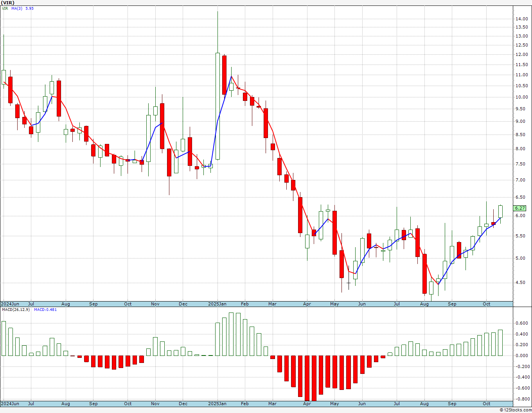Viewport: 532px width, 413px height.
Task: Select the 9.00 price level label
Action: 520,122
